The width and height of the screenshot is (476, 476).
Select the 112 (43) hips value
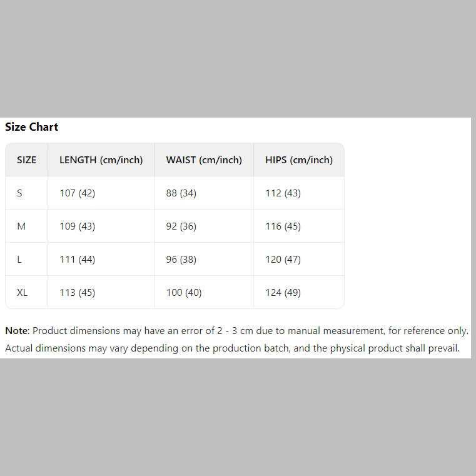click(x=283, y=193)
